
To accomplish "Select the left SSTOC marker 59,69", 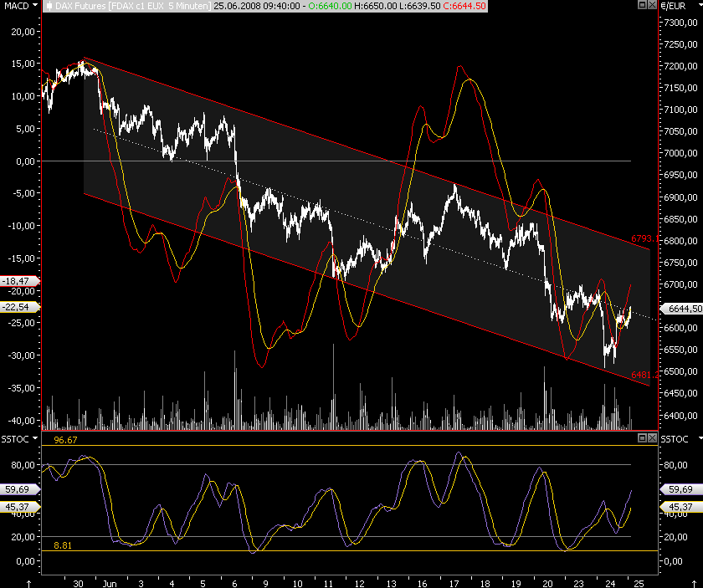I will tap(19, 489).
